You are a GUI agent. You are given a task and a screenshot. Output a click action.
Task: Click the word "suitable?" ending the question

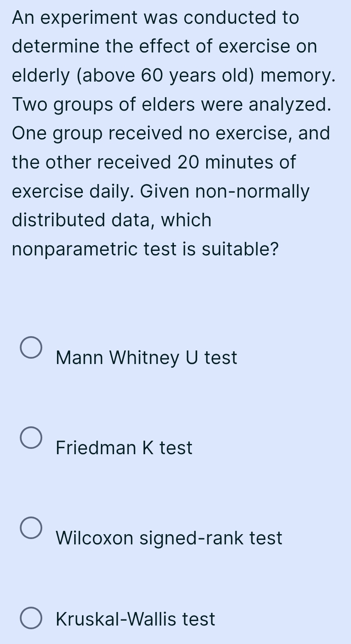click(240, 249)
